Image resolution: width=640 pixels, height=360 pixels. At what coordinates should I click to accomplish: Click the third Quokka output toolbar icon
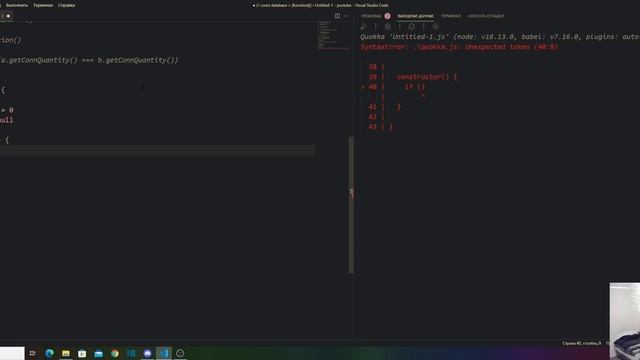tap(411, 27)
